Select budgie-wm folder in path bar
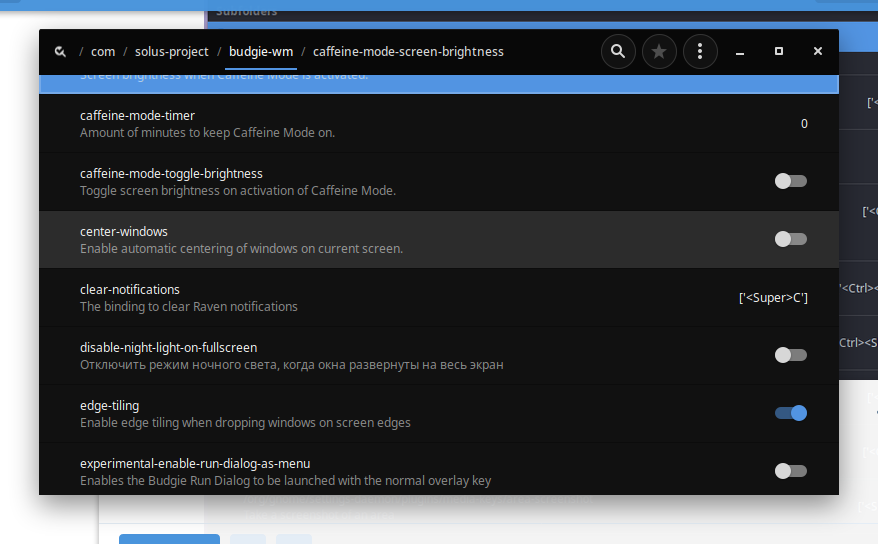 point(260,52)
